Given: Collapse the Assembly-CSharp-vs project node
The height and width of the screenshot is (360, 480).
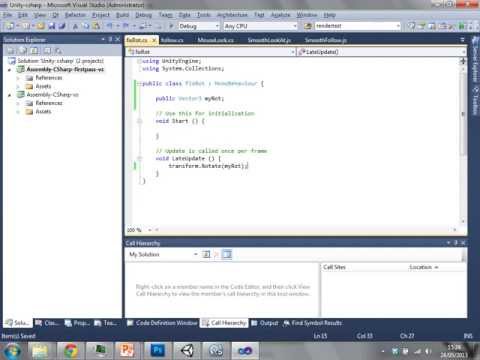Looking at the screenshot, I should click(x=9, y=95).
